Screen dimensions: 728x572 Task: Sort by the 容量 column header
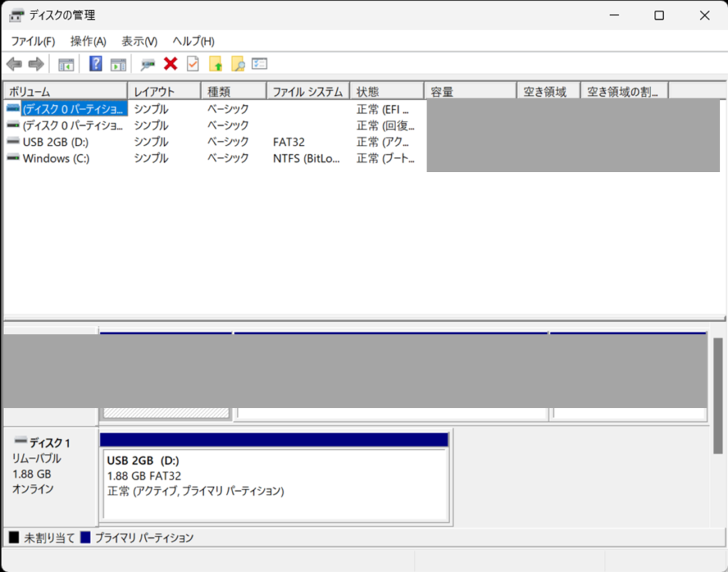tap(471, 92)
